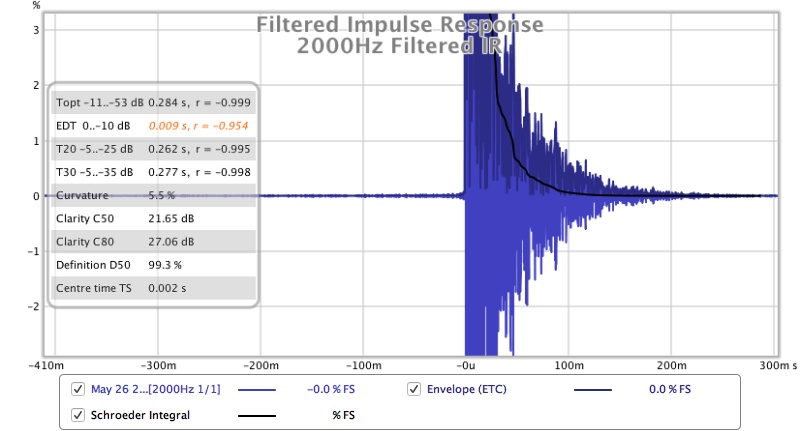Click the 0.0 % FS envelope value
This screenshot has width=800, height=431.
670,389
